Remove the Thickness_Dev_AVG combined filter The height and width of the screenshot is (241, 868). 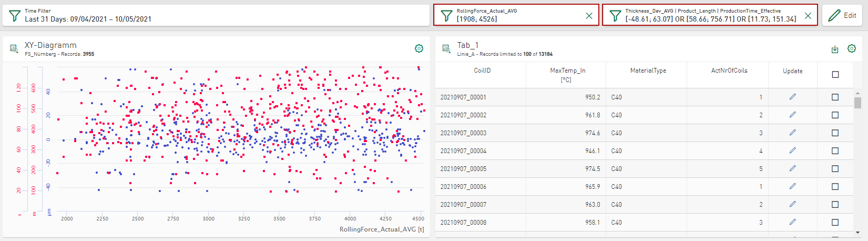(x=808, y=16)
